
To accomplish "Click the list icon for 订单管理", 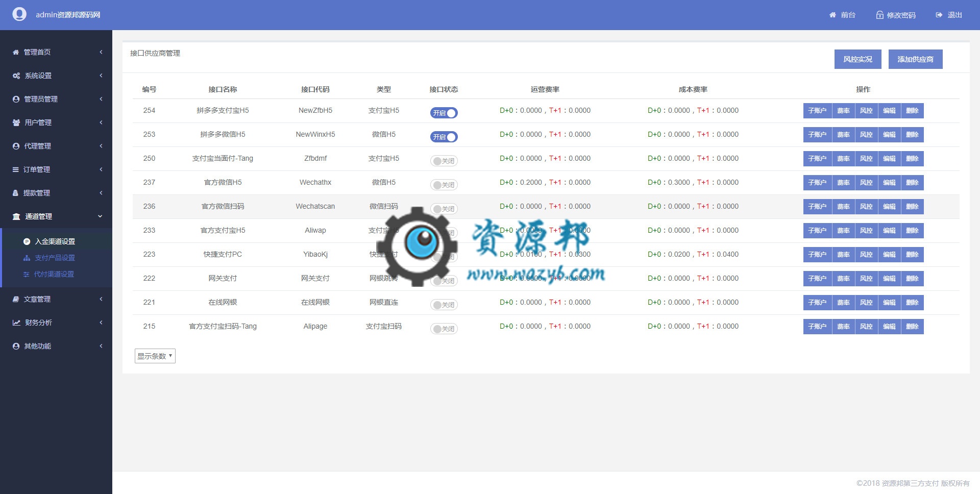I will click(x=15, y=169).
